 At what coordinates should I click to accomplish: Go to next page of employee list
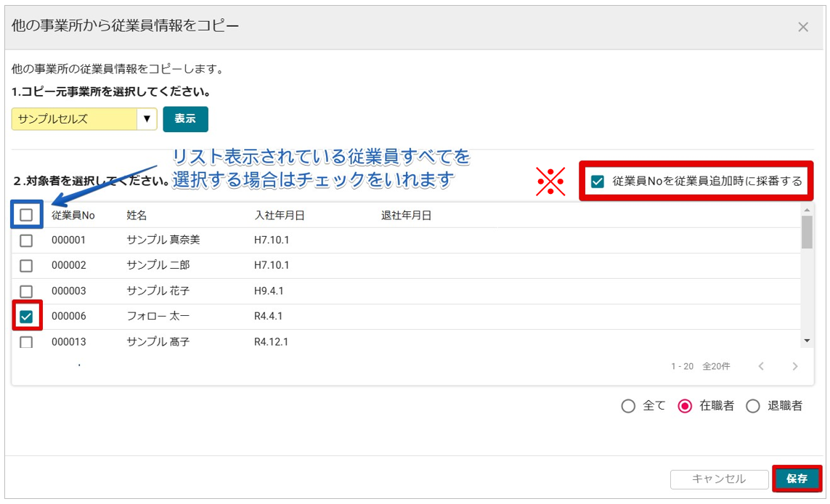pyautogui.click(x=795, y=366)
